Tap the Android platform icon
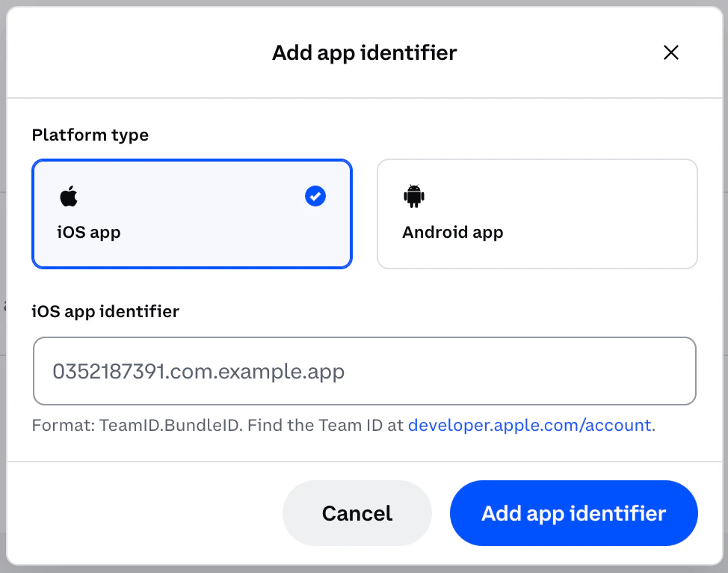728x573 pixels. point(414,196)
